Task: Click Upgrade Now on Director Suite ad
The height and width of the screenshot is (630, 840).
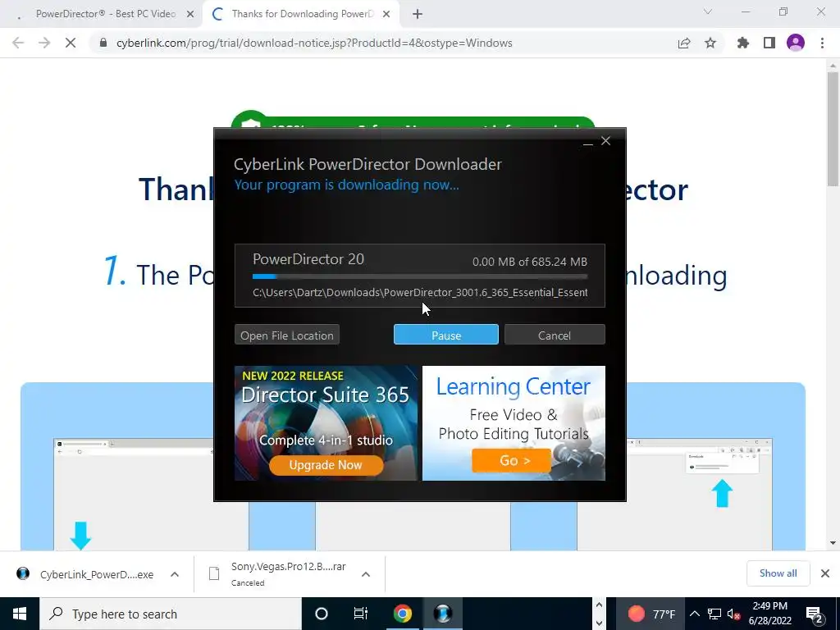Action: [x=326, y=464]
